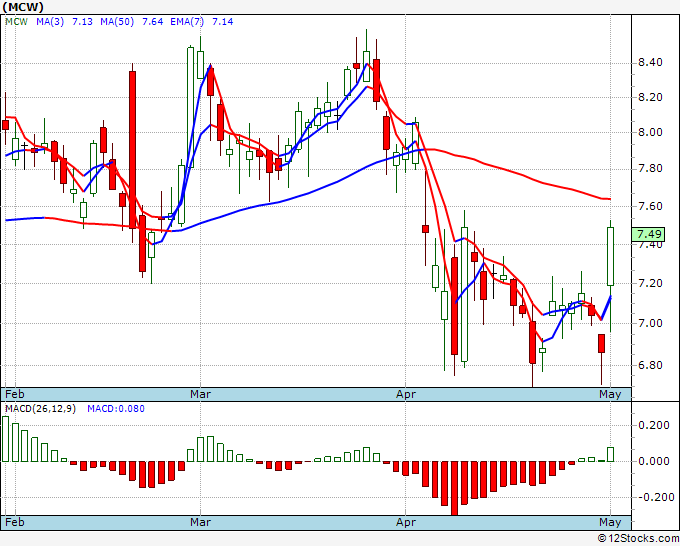Click the 7.20 price axis label
680x546 pixels.
[651, 284]
